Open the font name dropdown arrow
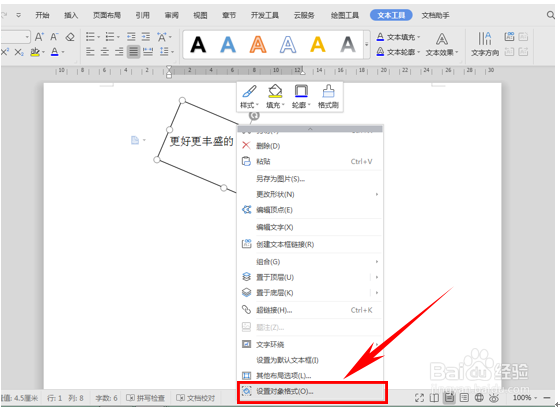This screenshot has height=409, width=560. (27, 37)
